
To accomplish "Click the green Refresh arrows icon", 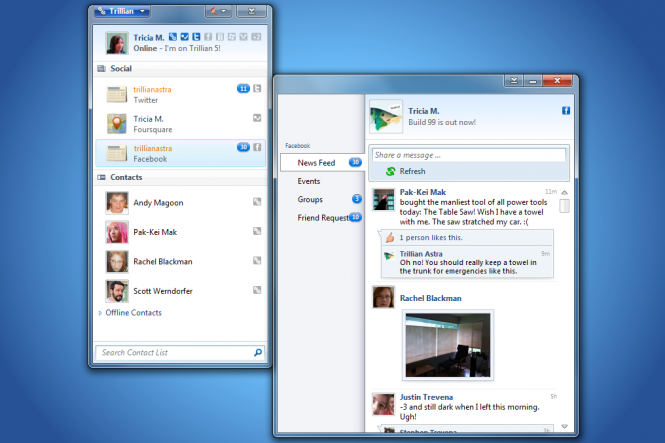I will coord(390,171).
